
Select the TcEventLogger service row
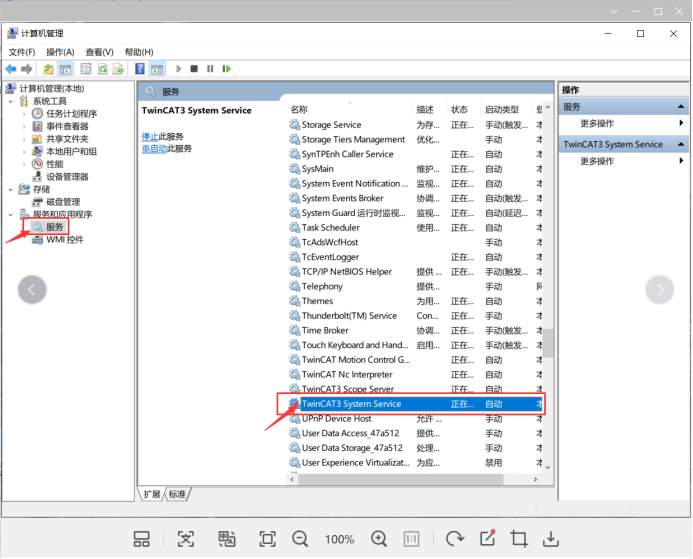pos(415,257)
